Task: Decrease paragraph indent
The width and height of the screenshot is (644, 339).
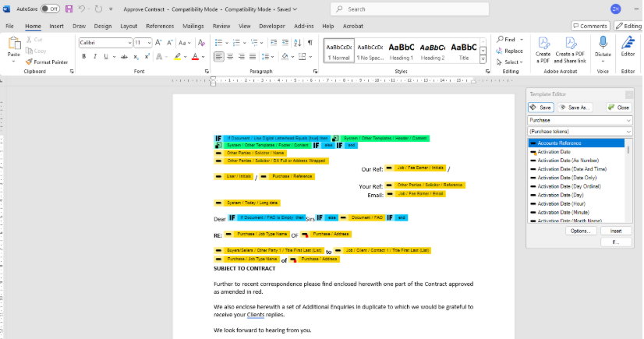Action: tap(274, 43)
